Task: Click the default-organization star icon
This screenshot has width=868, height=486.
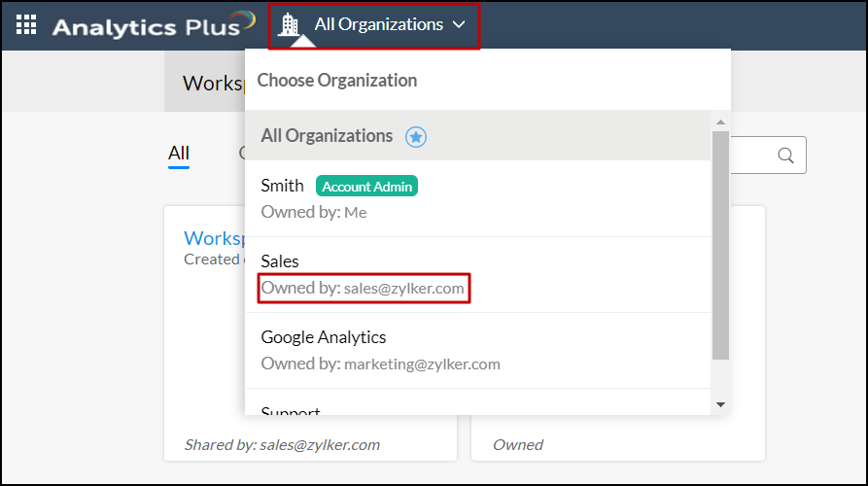Action: pos(416,137)
